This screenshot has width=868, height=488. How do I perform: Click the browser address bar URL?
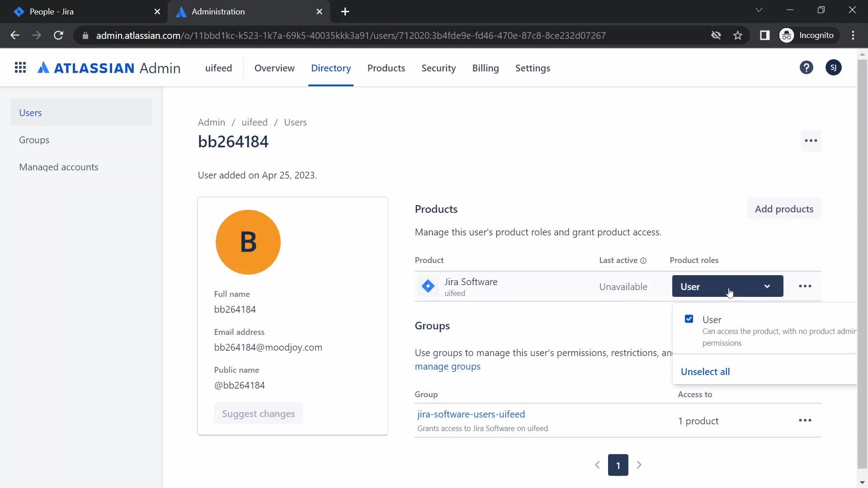[351, 35]
